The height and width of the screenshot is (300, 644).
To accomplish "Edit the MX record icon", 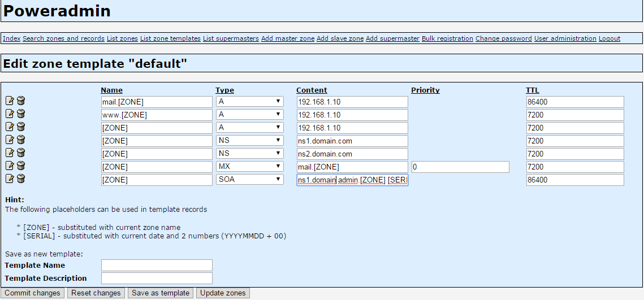I will point(10,166).
